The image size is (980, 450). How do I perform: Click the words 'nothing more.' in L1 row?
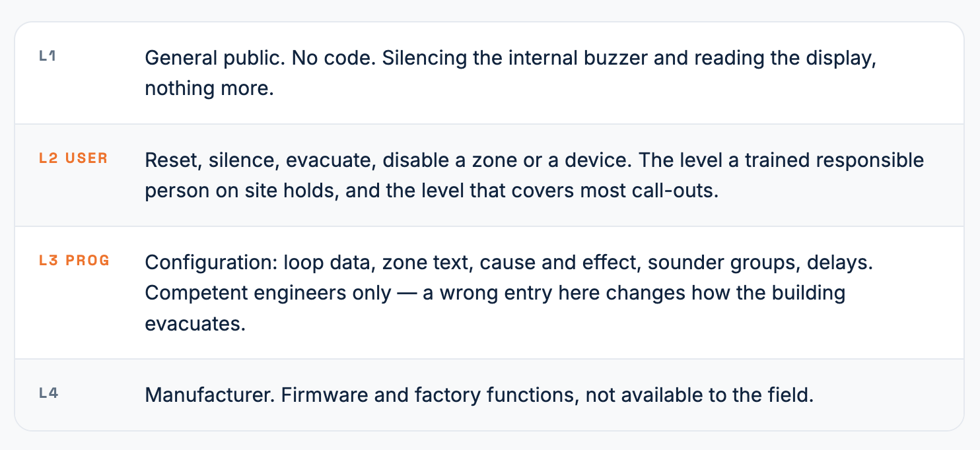[x=209, y=88]
